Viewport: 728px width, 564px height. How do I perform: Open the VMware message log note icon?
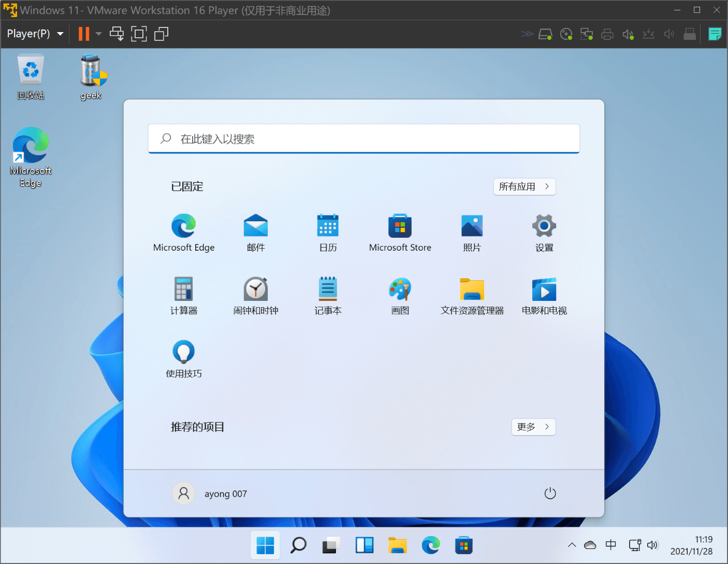715,34
